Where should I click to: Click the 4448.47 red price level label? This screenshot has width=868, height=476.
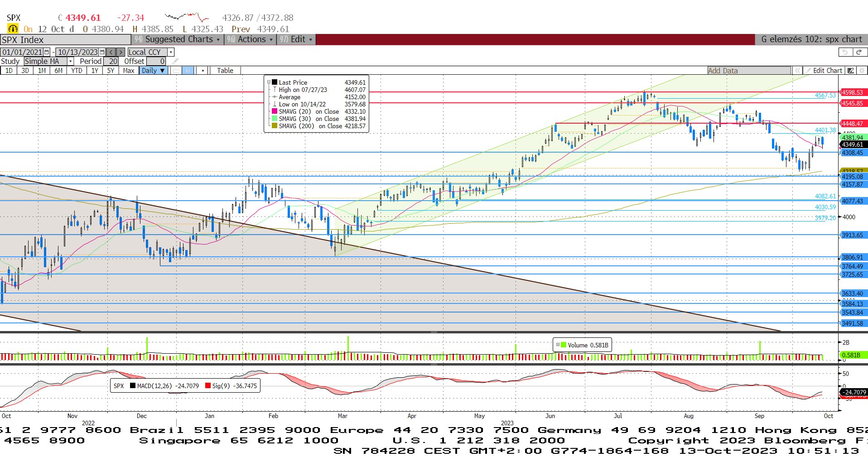(853, 124)
